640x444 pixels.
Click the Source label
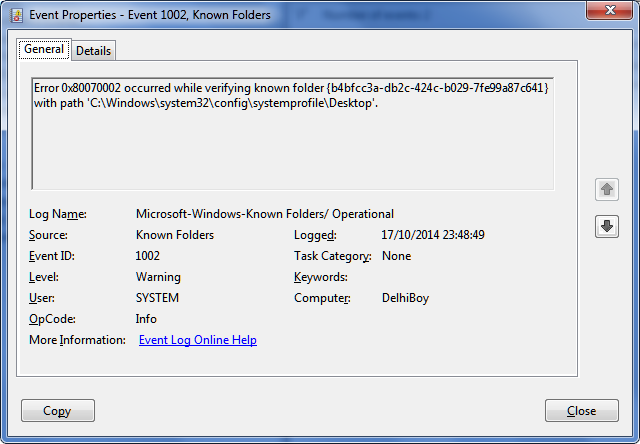(x=48, y=235)
